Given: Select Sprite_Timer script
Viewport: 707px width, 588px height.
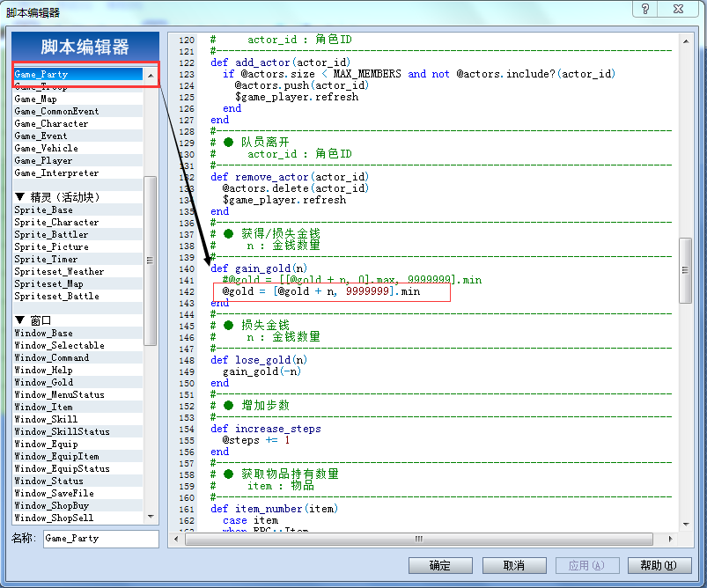Looking at the screenshot, I should click(78, 259).
